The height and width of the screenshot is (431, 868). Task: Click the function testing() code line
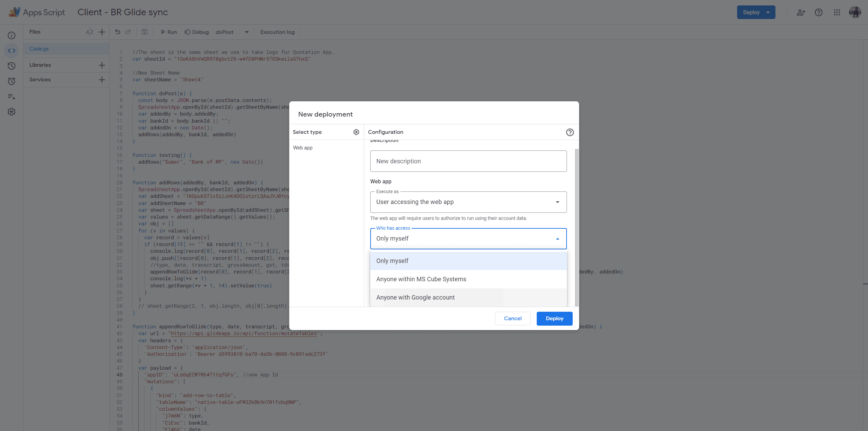point(162,155)
